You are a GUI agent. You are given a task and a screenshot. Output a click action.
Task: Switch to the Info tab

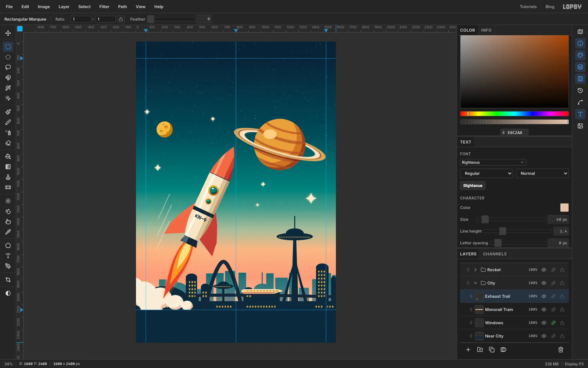(x=486, y=30)
